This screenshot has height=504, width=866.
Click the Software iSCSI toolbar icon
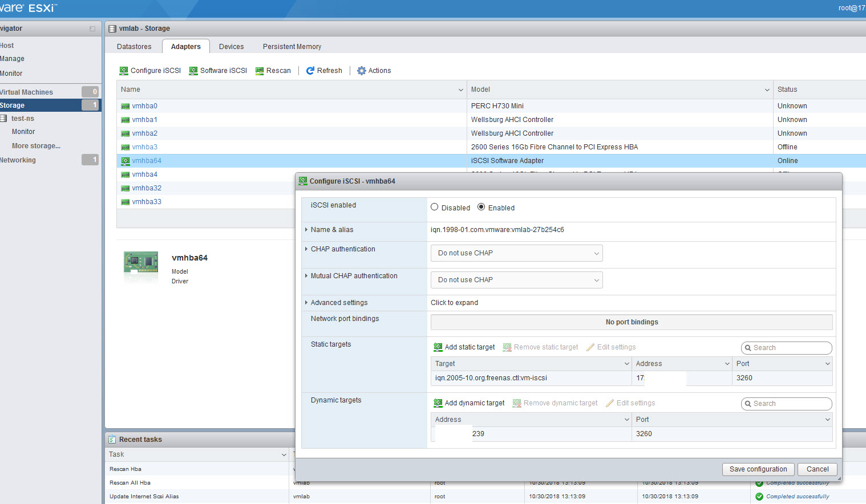point(193,71)
